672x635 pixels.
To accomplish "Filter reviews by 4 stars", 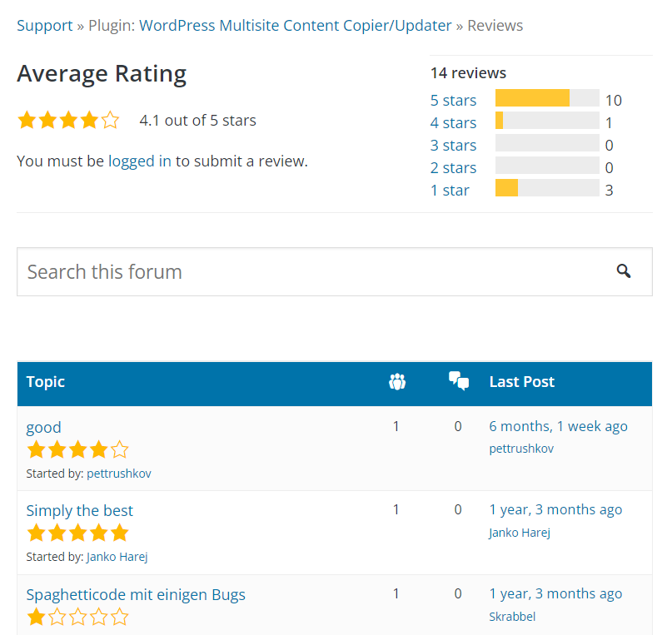I will point(453,123).
